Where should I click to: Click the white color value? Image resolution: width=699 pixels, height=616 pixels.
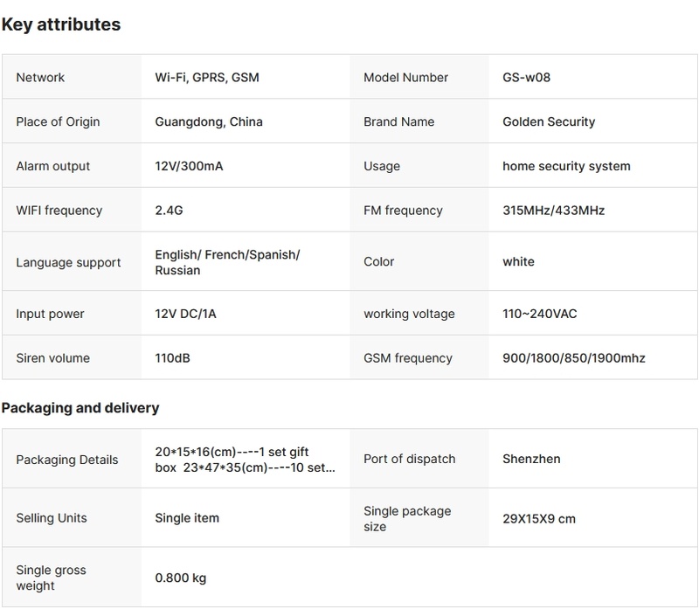518,262
